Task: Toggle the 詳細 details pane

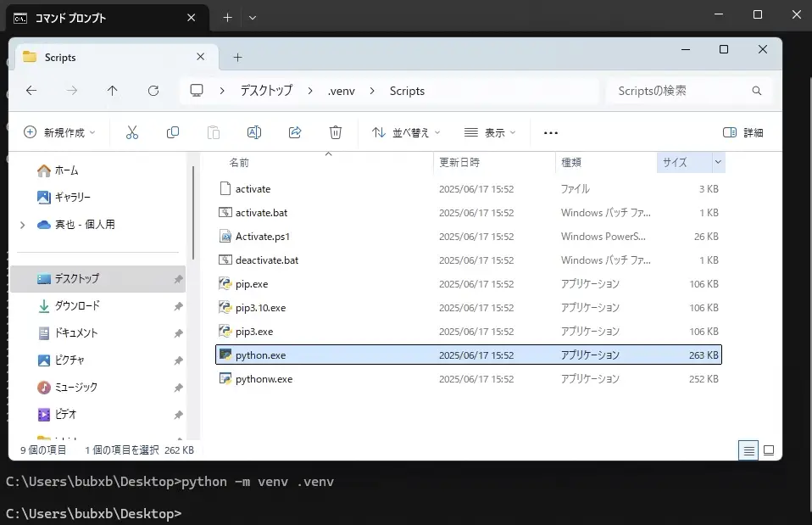Action: coord(743,132)
